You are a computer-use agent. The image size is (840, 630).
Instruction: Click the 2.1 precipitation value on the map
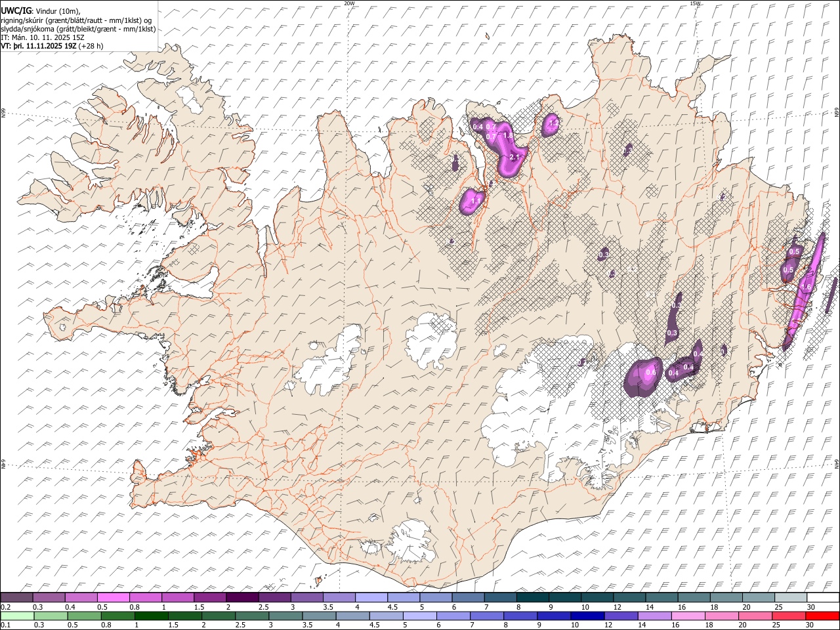point(514,157)
